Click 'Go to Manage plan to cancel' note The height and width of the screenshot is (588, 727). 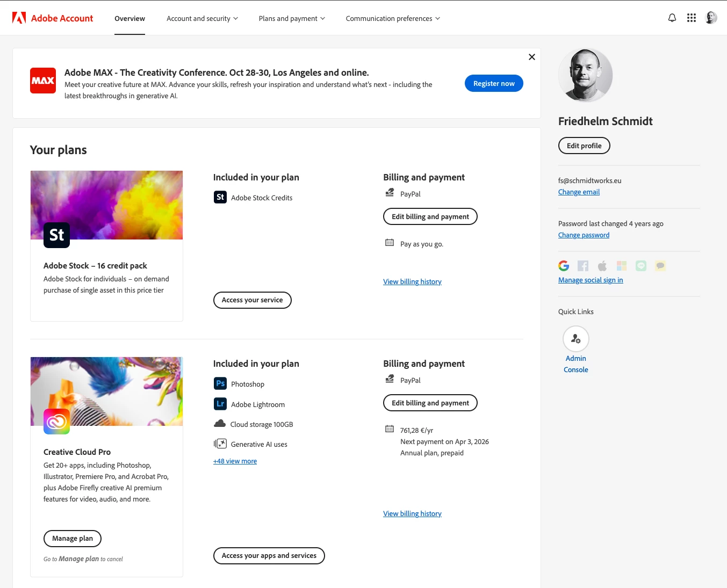coord(83,559)
